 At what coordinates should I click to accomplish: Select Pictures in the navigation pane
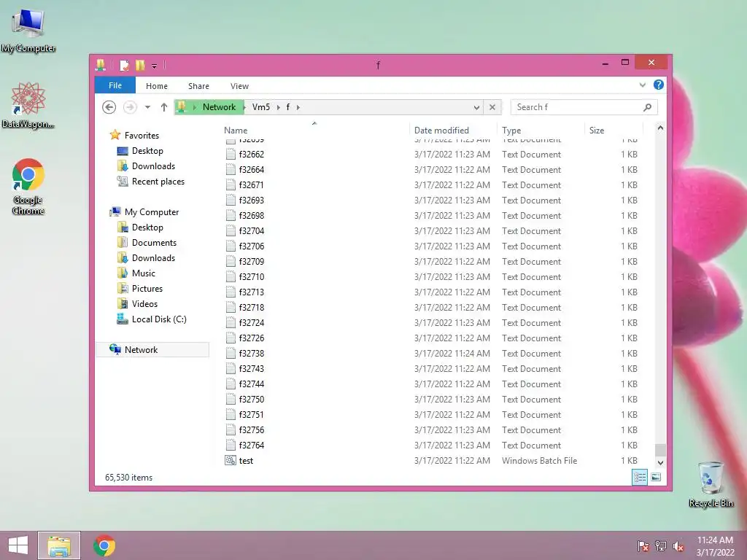(147, 289)
